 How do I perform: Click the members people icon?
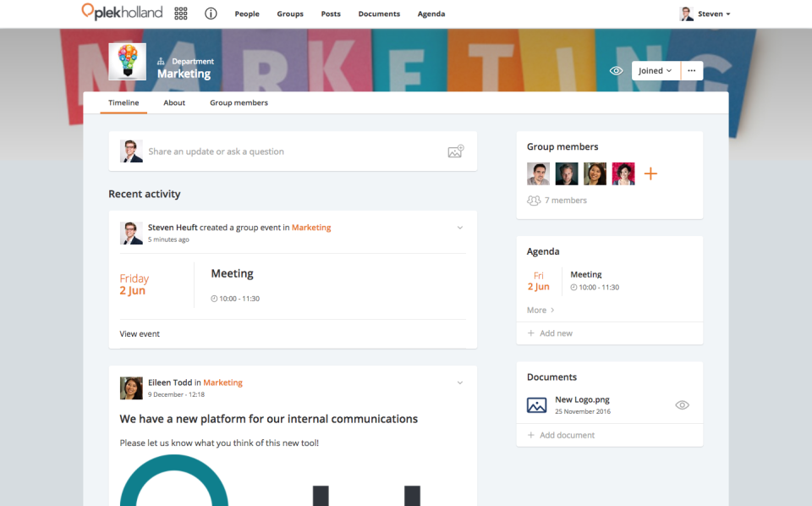point(534,201)
